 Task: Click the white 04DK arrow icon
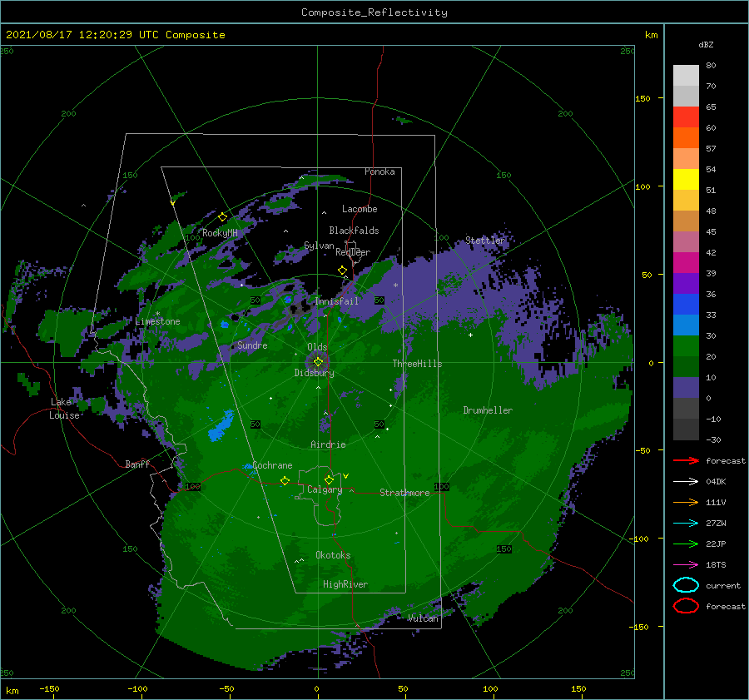686,481
